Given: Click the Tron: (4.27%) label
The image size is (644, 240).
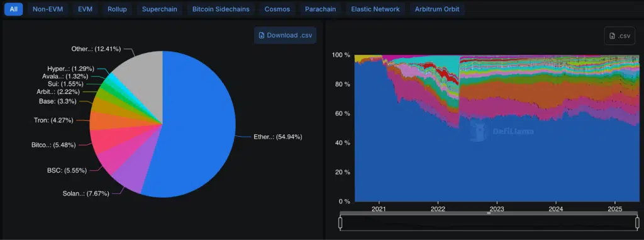Looking at the screenshot, I should click(54, 120).
